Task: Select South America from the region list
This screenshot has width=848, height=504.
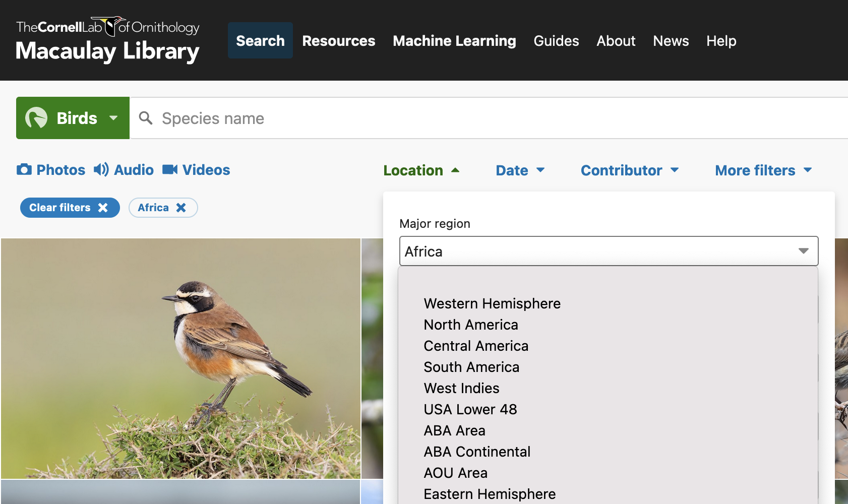Action: [x=471, y=367]
